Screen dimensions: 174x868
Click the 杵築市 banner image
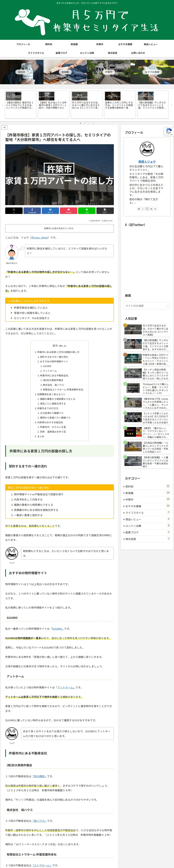click(109, 72)
